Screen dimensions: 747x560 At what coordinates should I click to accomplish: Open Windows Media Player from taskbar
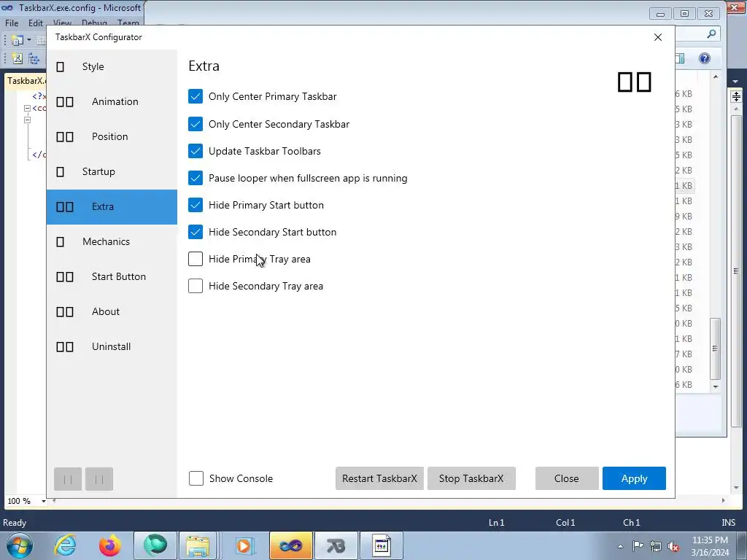click(244, 545)
